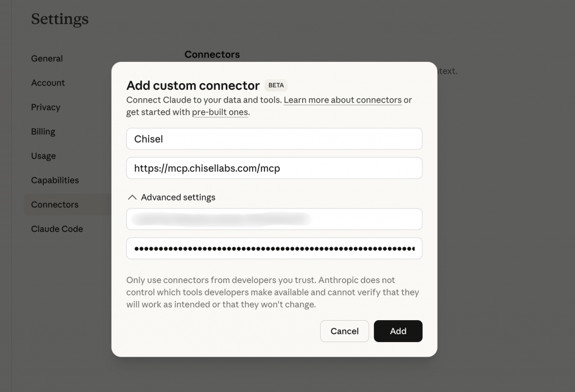The height and width of the screenshot is (392, 575).
Task: Edit the connector name field containing Chisel
Action: coord(274,139)
